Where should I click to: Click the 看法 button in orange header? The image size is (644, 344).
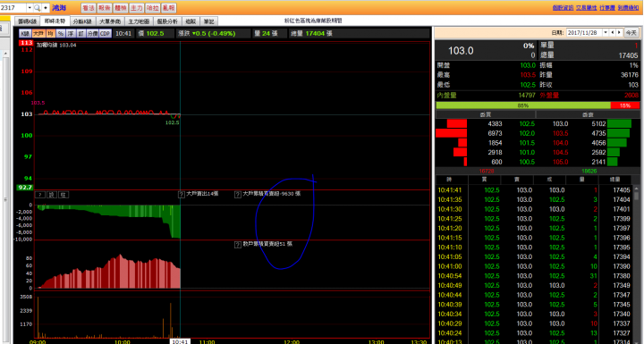click(x=89, y=8)
